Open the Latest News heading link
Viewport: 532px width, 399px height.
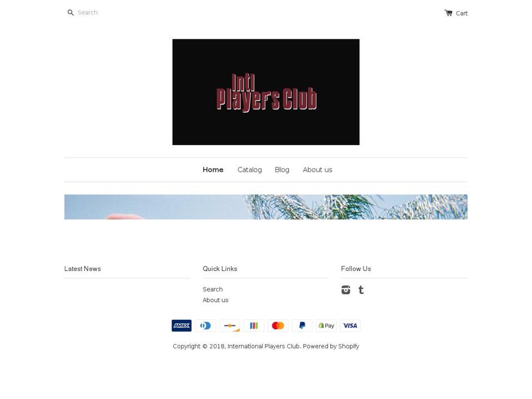tap(83, 269)
